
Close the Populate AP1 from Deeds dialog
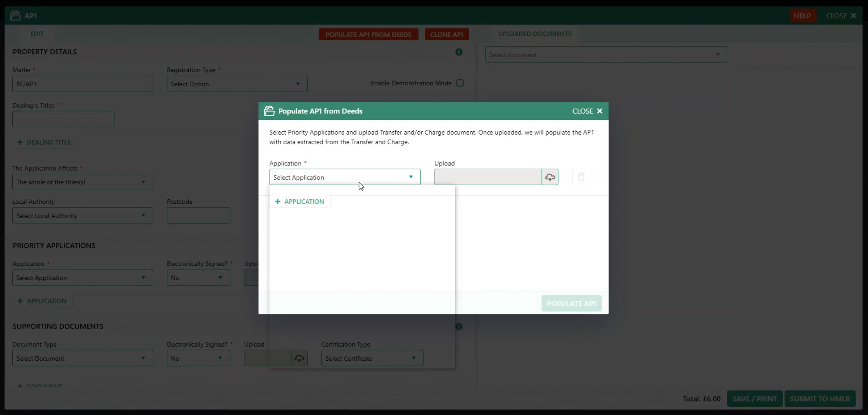[587, 111]
